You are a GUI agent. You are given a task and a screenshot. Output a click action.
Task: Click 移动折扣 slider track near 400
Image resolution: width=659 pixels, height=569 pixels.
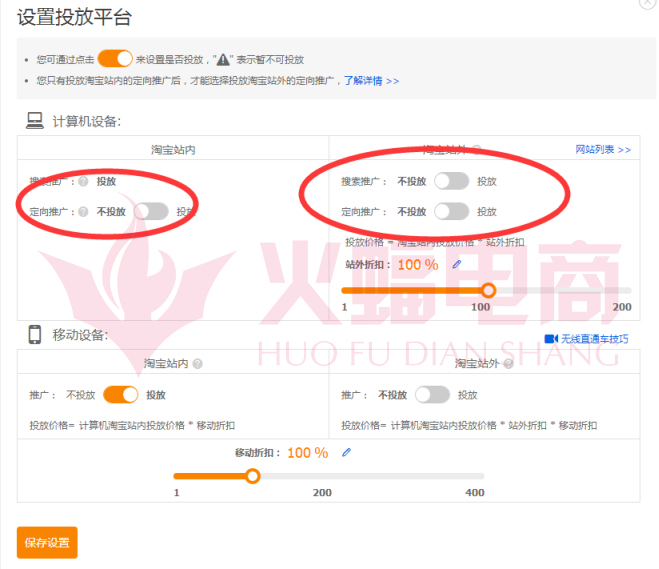click(x=479, y=476)
